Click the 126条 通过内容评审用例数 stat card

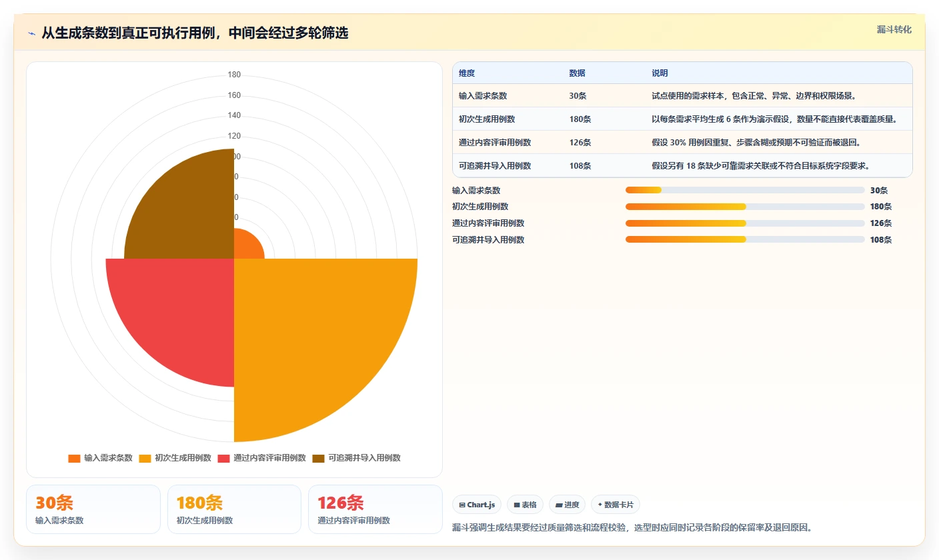375,509
